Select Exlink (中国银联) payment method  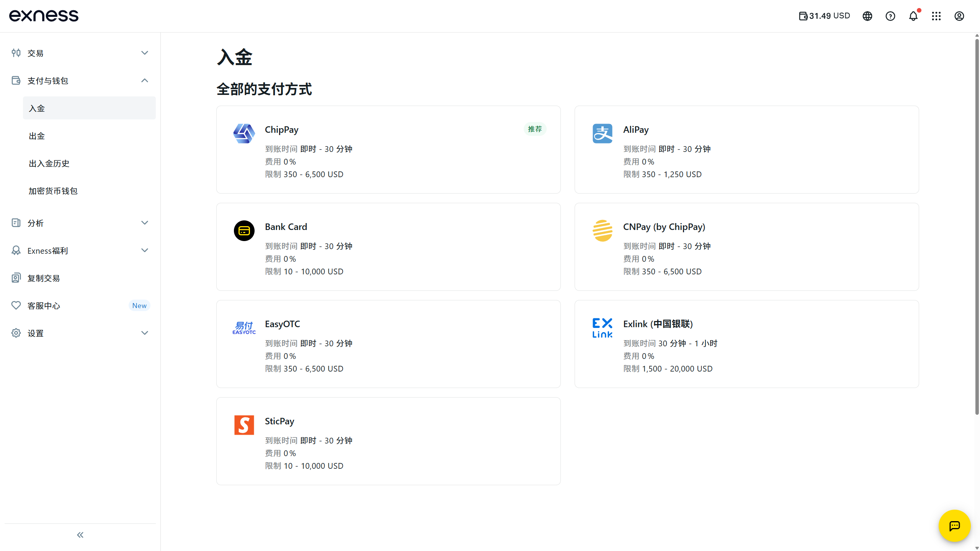[x=747, y=344]
